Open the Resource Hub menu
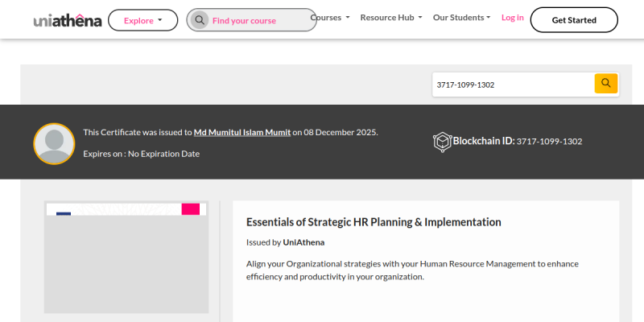Viewport: 644px width, 322px height. point(391,18)
